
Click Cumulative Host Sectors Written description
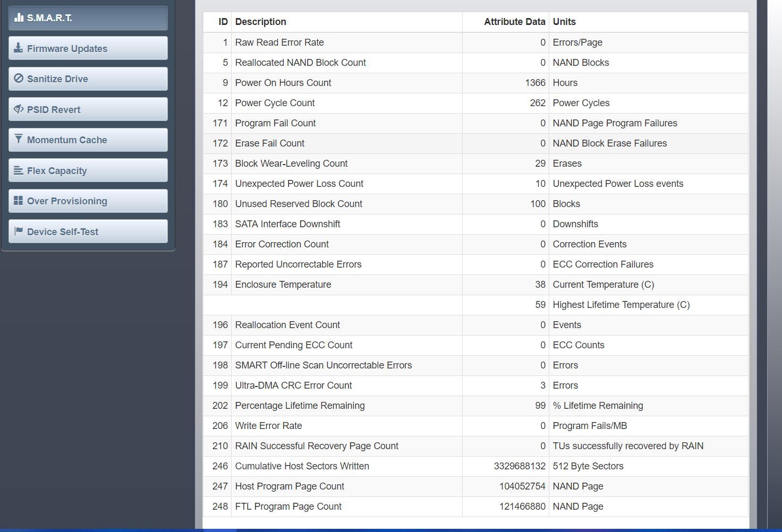point(302,466)
